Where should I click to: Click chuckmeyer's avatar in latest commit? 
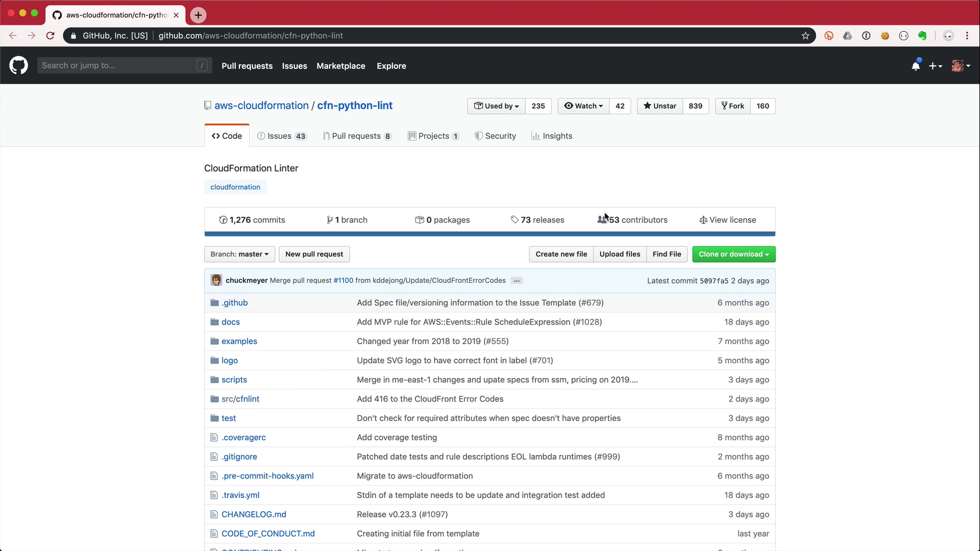pyautogui.click(x=216, y=281)
